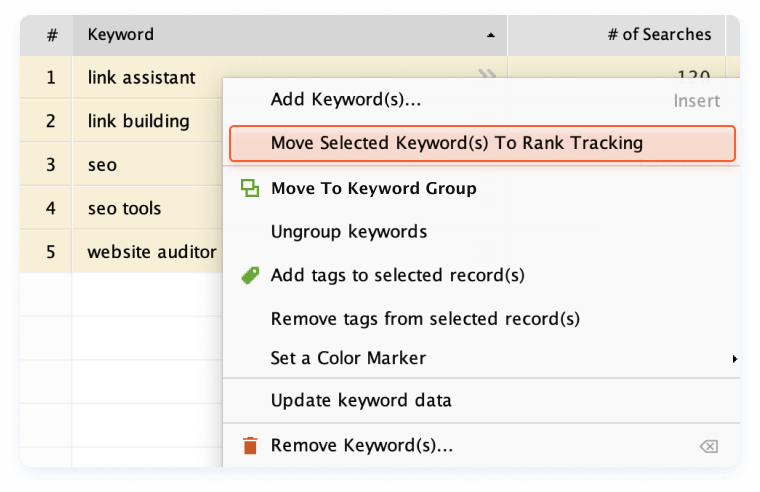Image resolution: width=760 pixels, height=492 pixels.
Task: Choose Ungroup keywords option
Action: 349,232
